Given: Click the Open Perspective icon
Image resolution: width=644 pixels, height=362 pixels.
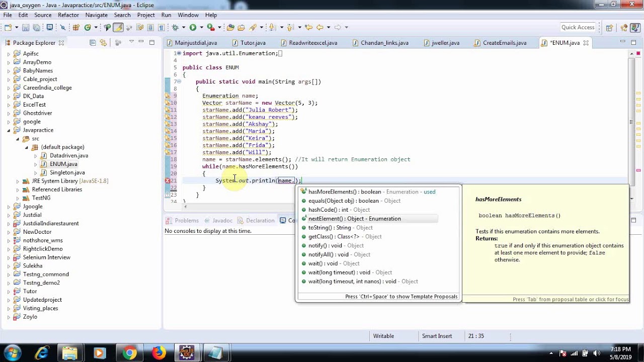Looking at the screenshot, I should coord(609,28).
